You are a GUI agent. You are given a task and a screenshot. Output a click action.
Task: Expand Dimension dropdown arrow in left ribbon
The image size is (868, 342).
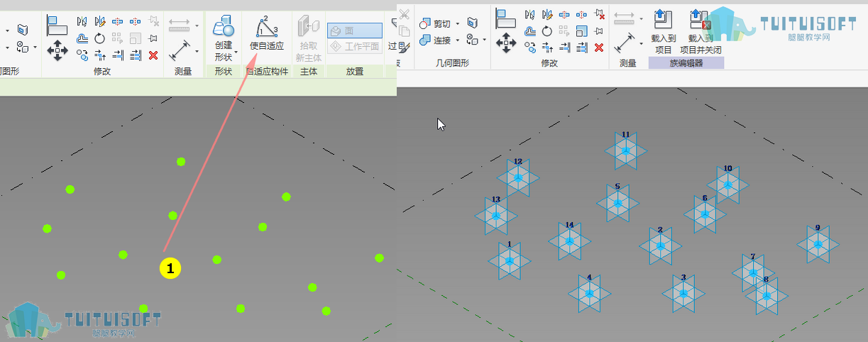[x=197, y=51]
